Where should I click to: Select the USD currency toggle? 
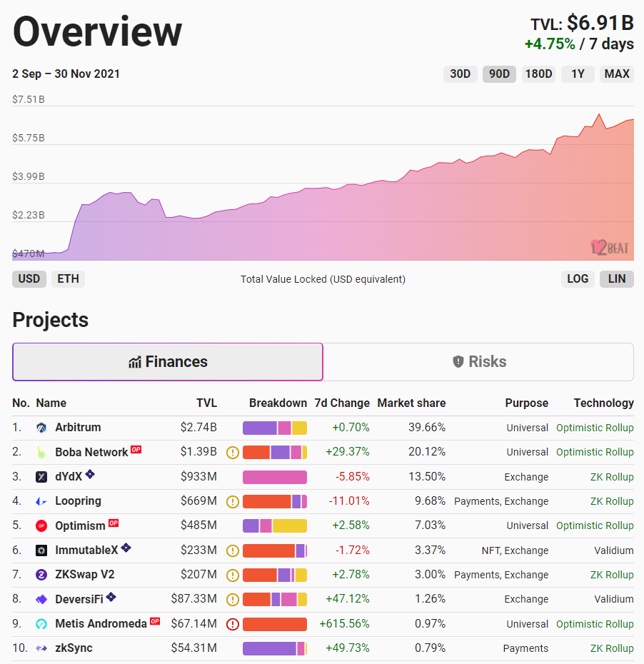coord(29,278)
